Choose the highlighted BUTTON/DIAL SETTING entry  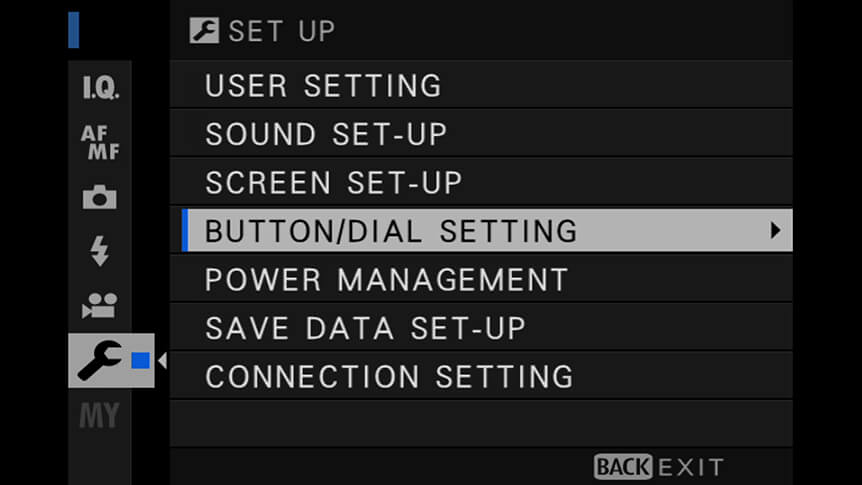pyautogui.click(x=391, y=231)
